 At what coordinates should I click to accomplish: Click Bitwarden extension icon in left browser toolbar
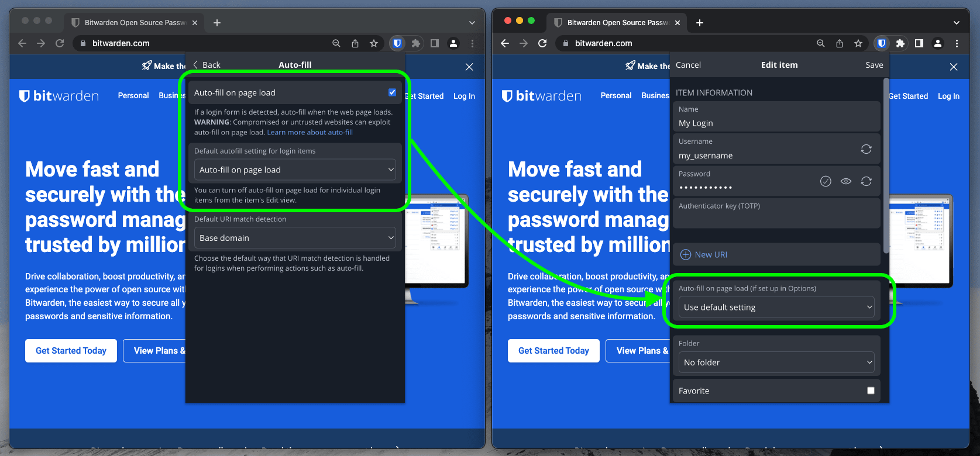pyautogui.click(x=397, y=43)
